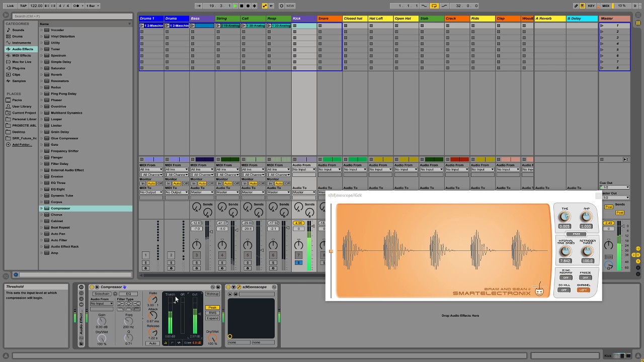Enable the Compressor sidechain EQ button
The height and width of the screenshot is (362, 644).
click(x=128, y=294)
